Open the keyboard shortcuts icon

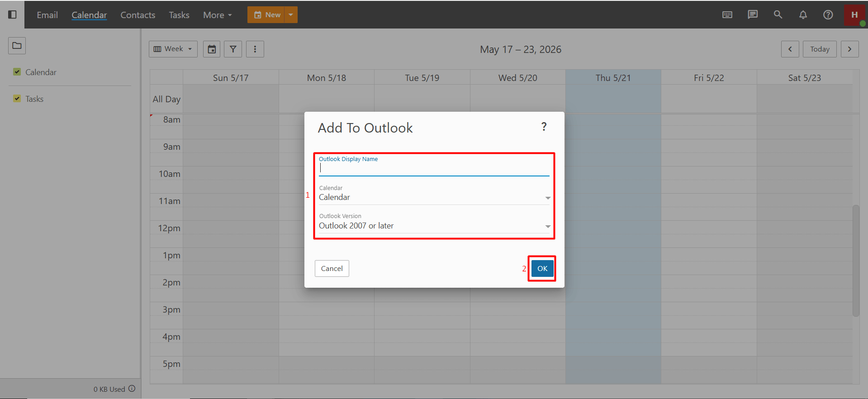click(x=727, y=14)
